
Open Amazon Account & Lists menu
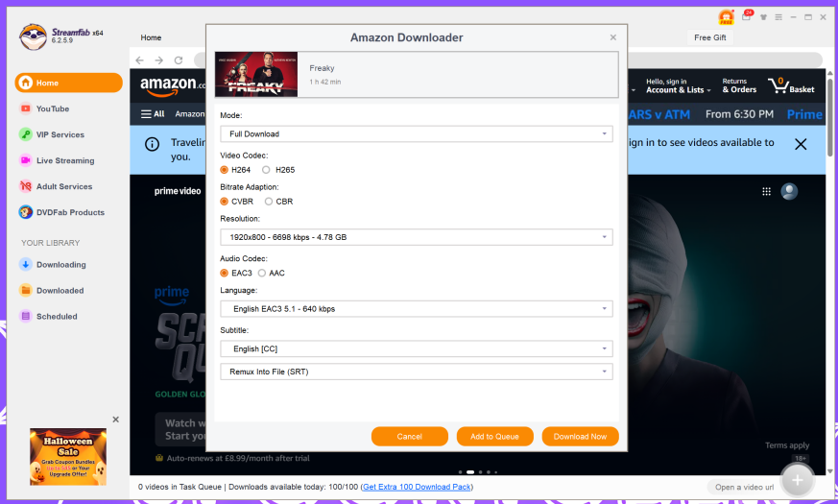click(x=679, y=85)
